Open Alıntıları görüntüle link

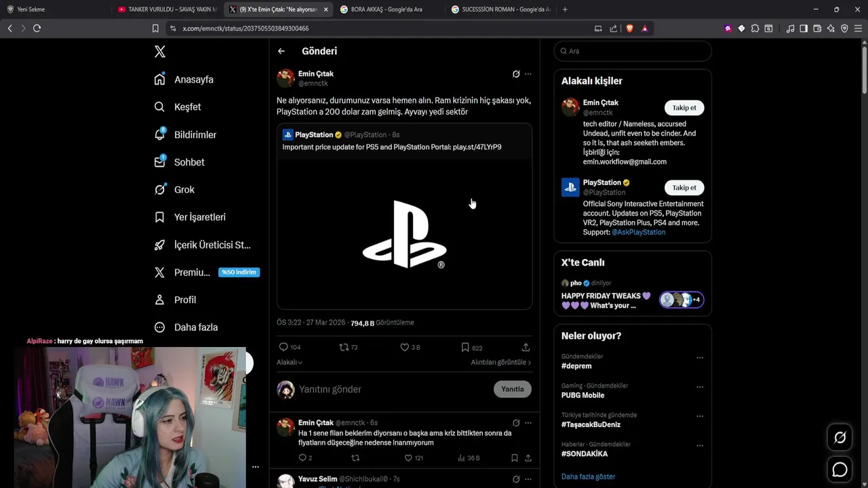[x=501, y=363]
